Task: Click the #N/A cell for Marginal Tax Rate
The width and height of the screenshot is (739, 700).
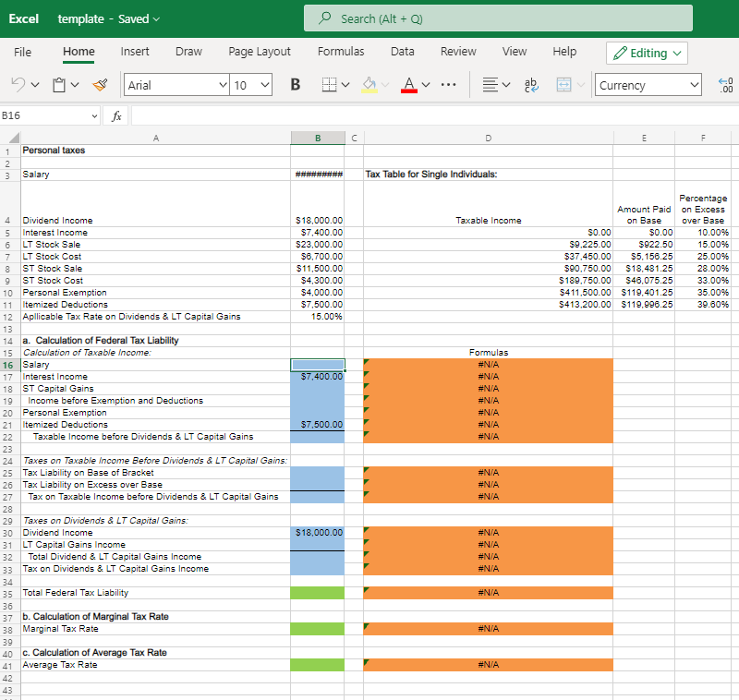Action: coord(489,629)
